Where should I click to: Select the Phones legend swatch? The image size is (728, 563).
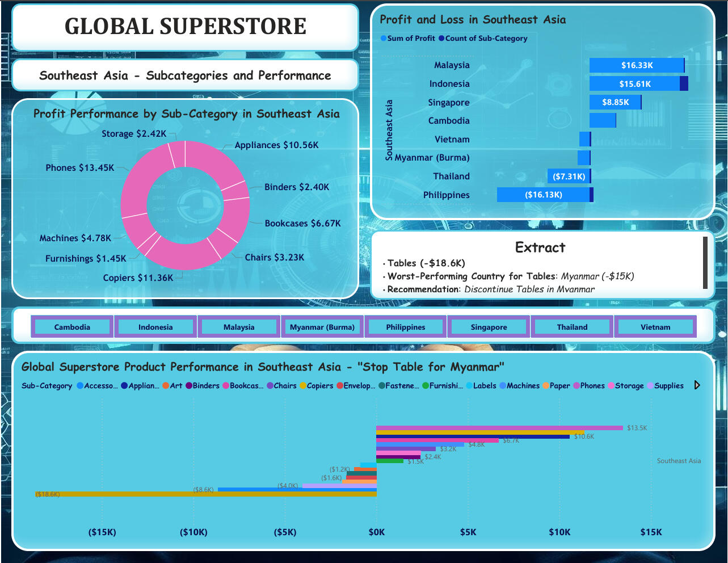pyautogui.click(x=576, y=386)
